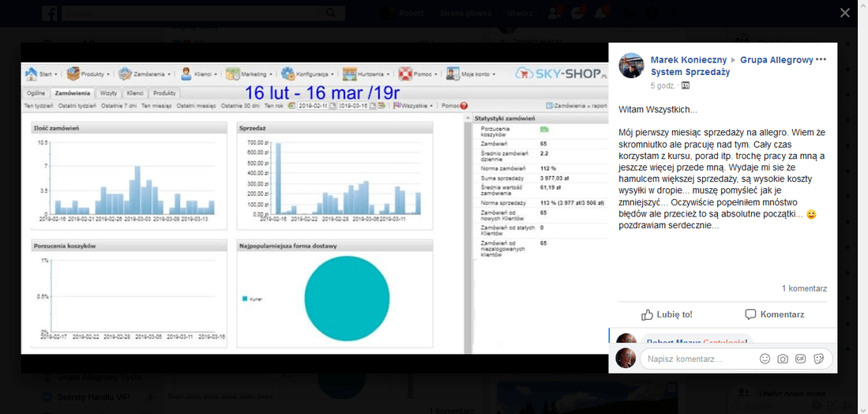Open Marek Konieczny's profile link
The image size is (868, 414).
point(687,60)
